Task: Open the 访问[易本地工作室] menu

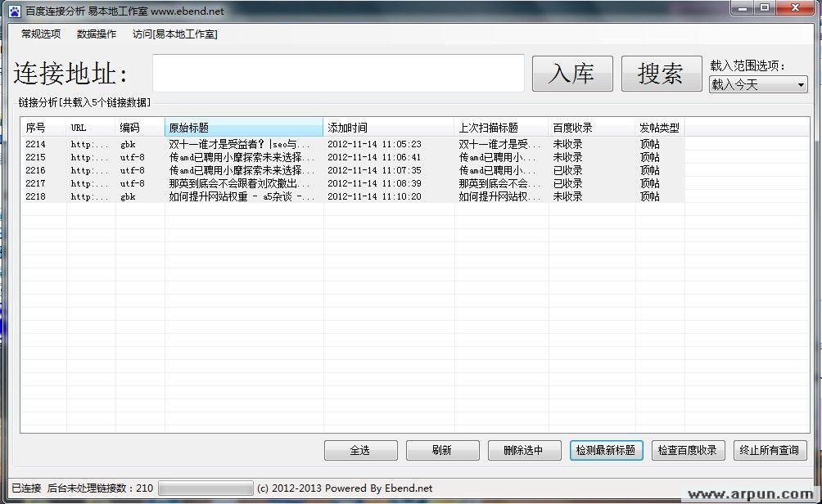Action: (174, 34)
